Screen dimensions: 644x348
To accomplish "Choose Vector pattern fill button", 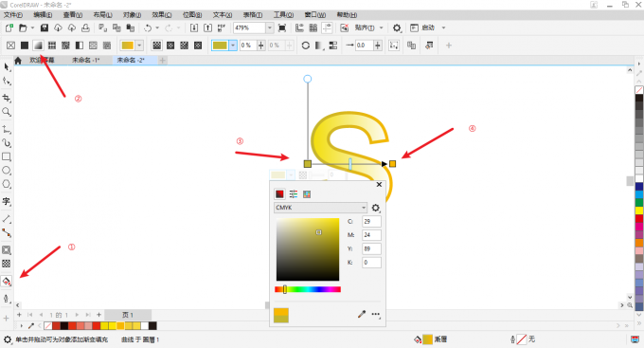I will [52, 46].
